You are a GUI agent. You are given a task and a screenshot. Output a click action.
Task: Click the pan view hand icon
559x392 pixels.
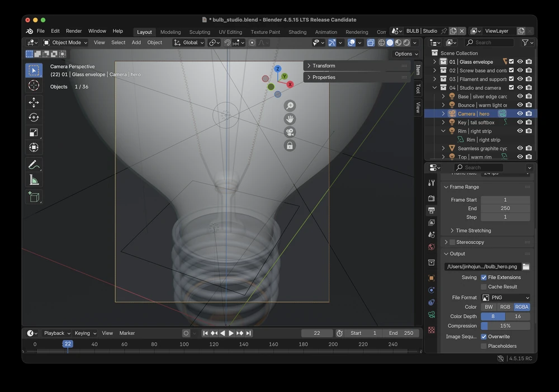coord(290,119)
